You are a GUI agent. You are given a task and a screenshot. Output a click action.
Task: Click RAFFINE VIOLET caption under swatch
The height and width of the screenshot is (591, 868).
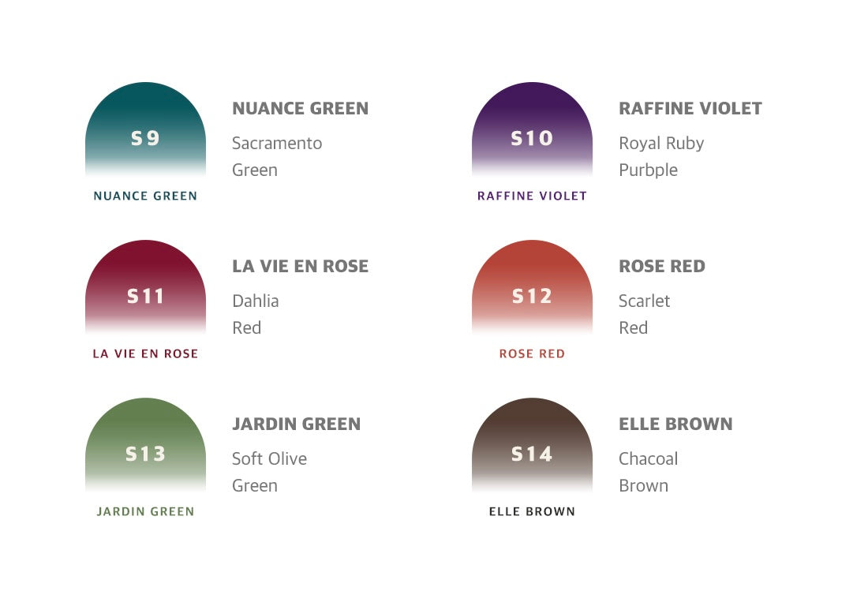(532, 196)
